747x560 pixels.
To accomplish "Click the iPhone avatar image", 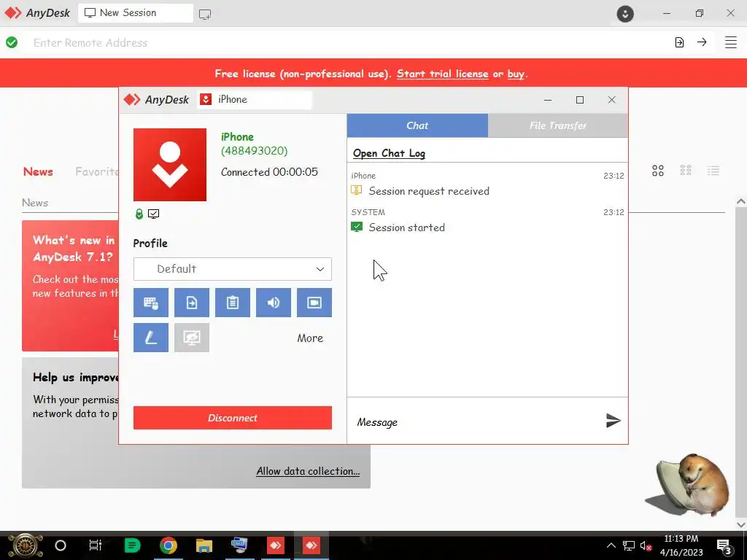I will point(170,165).
